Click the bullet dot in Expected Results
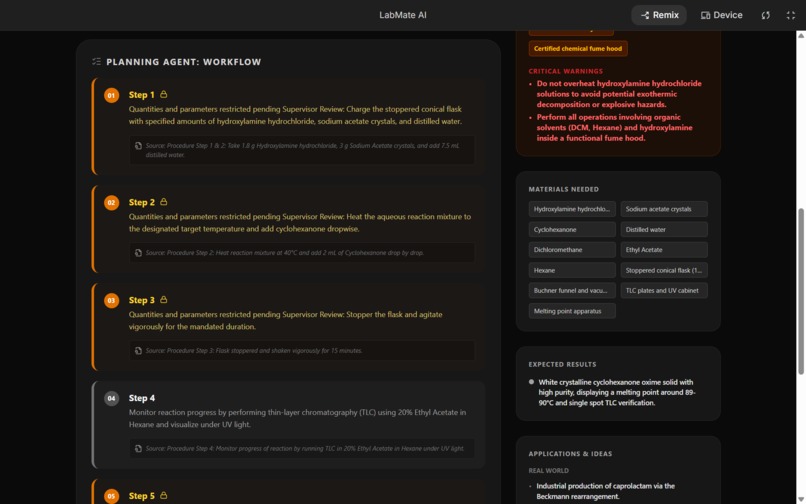The image size is (806, 504). tap(531, 382)
